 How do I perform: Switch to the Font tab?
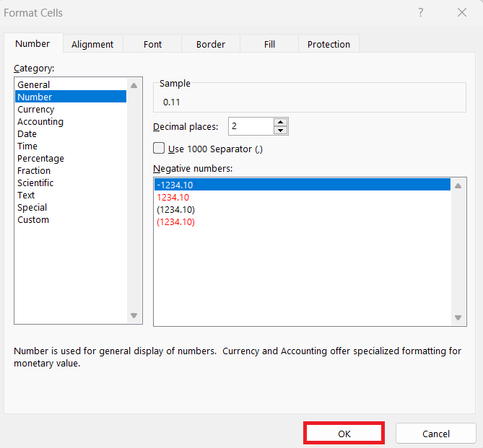click(x=152, y=44)
